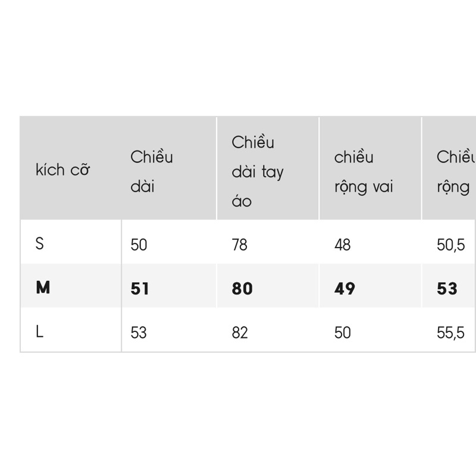Click size S sleeve length value 78
The height and width of the screenshot is (476, 476).
pos(240,245)
